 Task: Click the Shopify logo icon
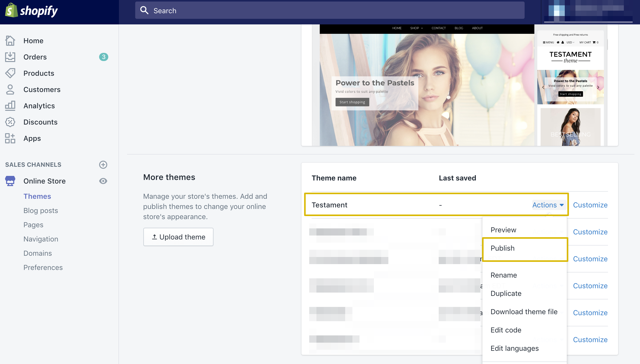tap(11, 11)
